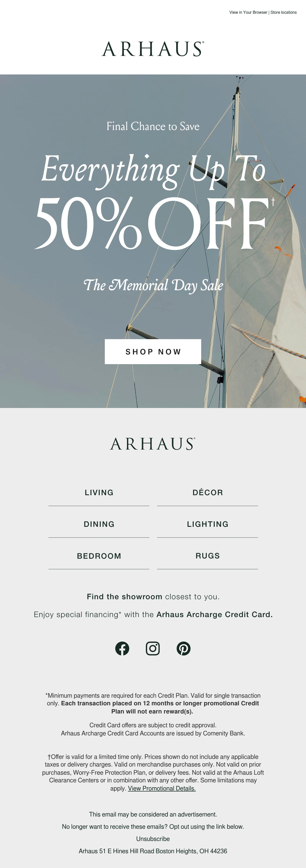Click Find the showroom link
Image resolution: width=306 pixels, height=868 pixels.
point(124,596)
